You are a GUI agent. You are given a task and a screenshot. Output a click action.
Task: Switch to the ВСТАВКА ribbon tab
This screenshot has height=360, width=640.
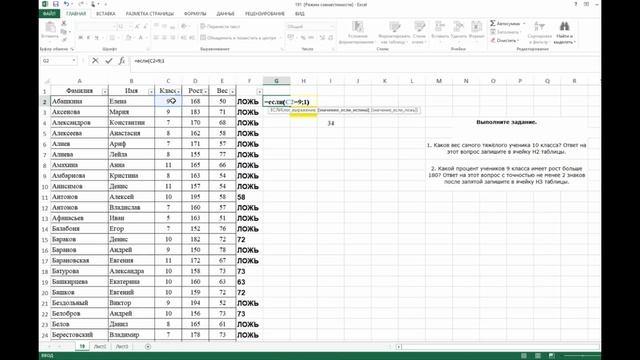tap(106, 13)
